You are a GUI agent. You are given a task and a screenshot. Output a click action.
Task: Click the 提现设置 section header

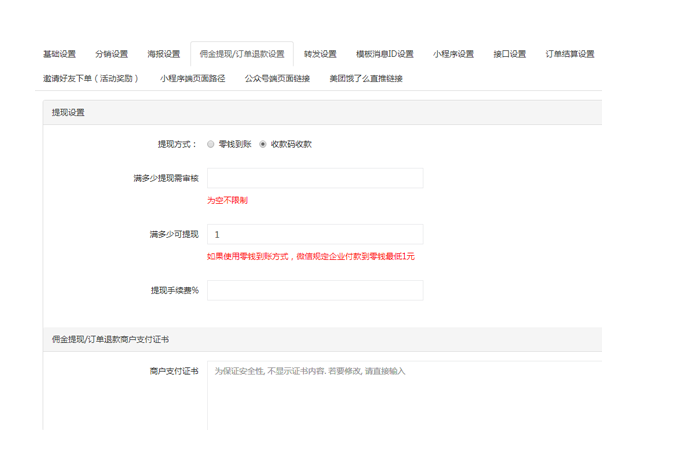coord(69,113)
